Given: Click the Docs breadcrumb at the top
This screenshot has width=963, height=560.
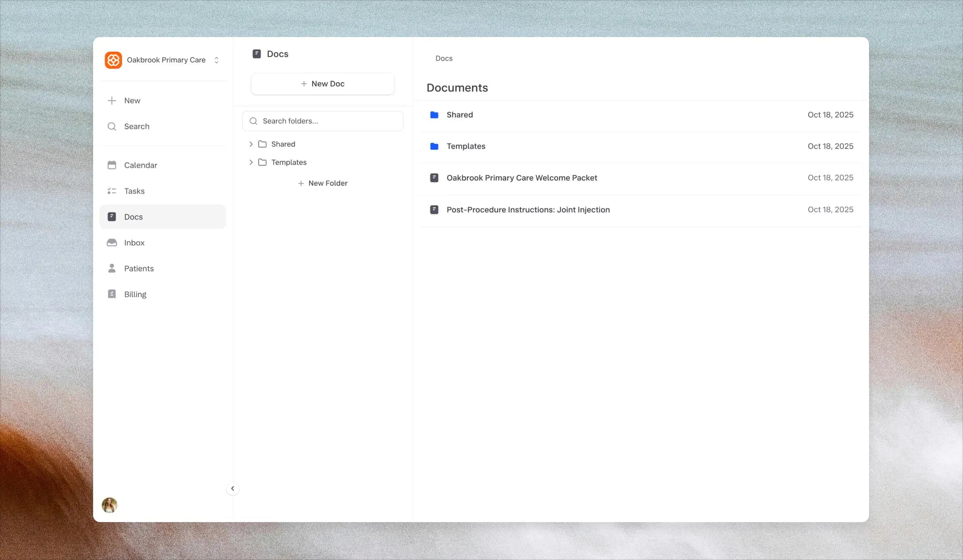Looking at the screenshot, I should [x=444, y=58].
